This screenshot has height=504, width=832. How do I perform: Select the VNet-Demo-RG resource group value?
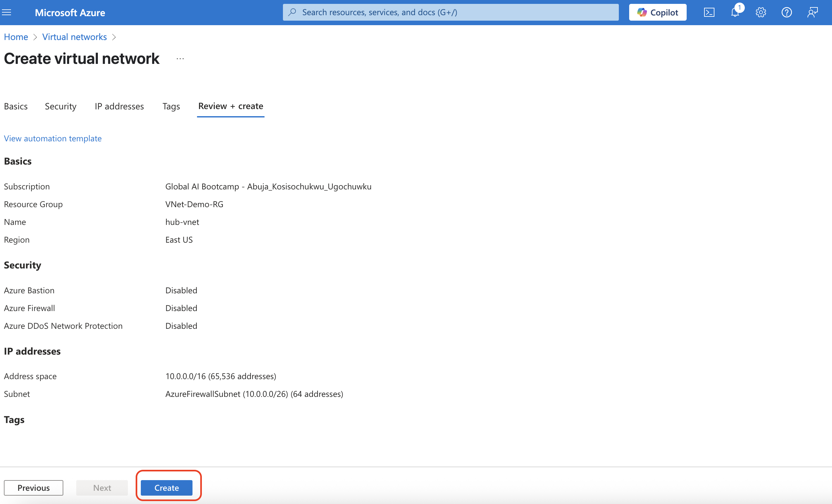tap(194, 204)
